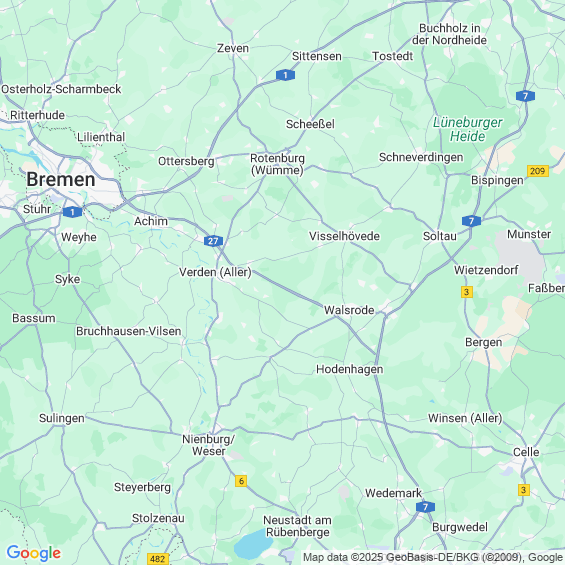Click the Rotenburg (Wümme) label
565x565 pixels.
(277, 164)
